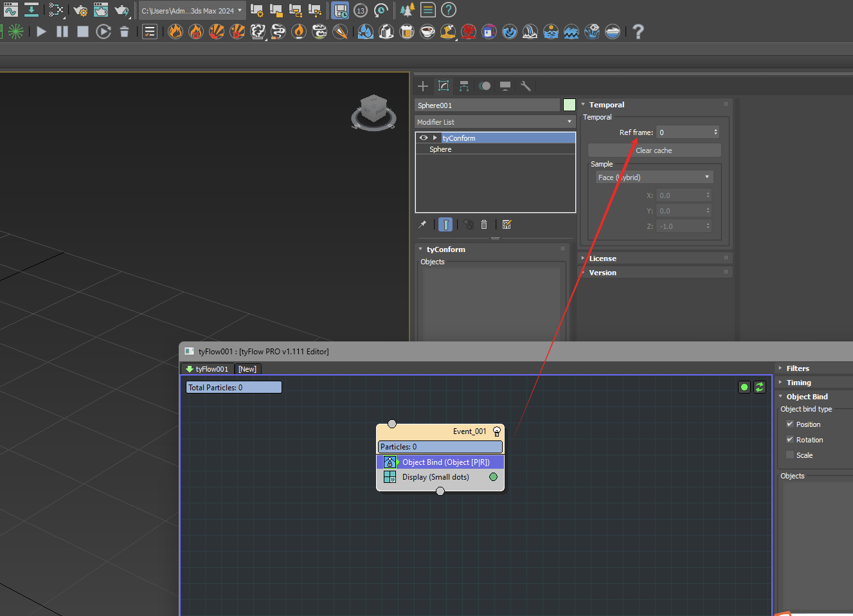
Task: Open the Modify panel tab icon
Action: [444, 86]
